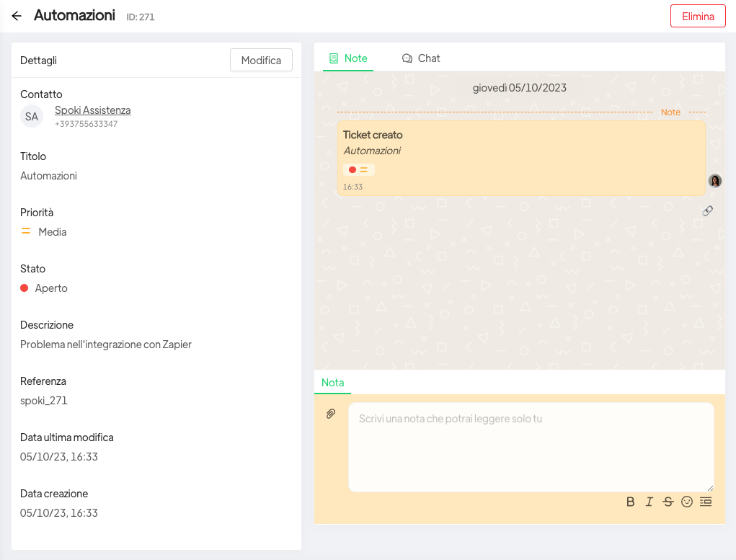The width and height of the screenshot is (736, 560).
Task: Click the SA contact avatar
Action: [32, 116]
